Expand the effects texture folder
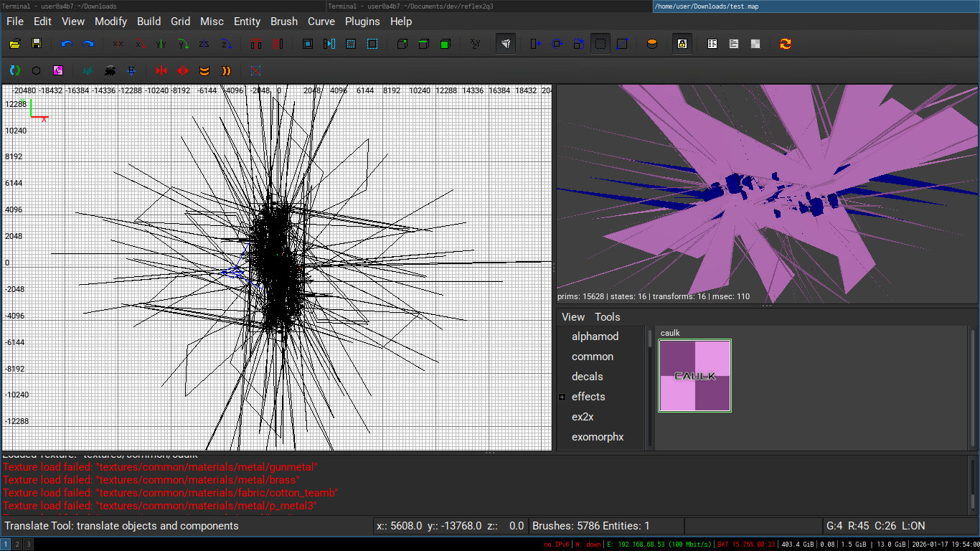The image size is (980, 551). pyautogui.click(x=562, y=397)
